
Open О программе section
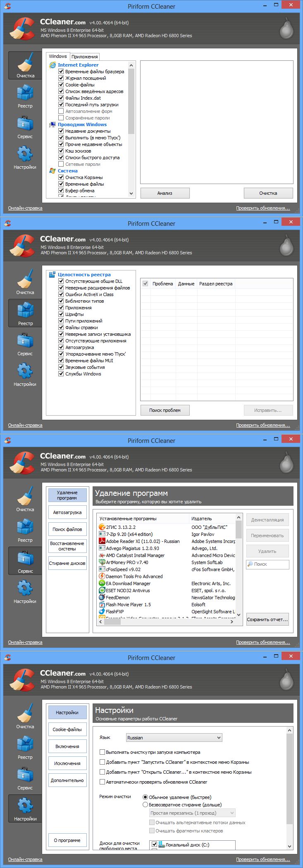67,840
